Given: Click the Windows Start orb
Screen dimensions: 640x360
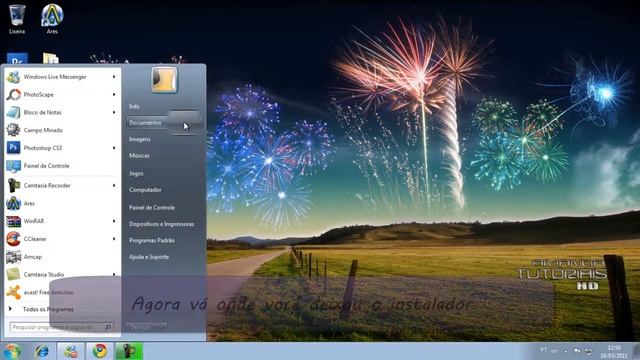Looking at the screenshot, I should click(12, 351).
